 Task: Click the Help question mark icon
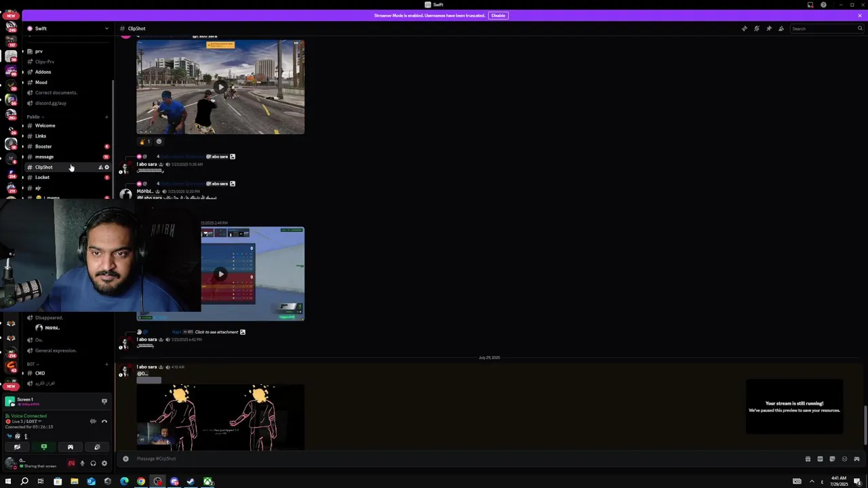pyautogui.click(x=823, y=5)
